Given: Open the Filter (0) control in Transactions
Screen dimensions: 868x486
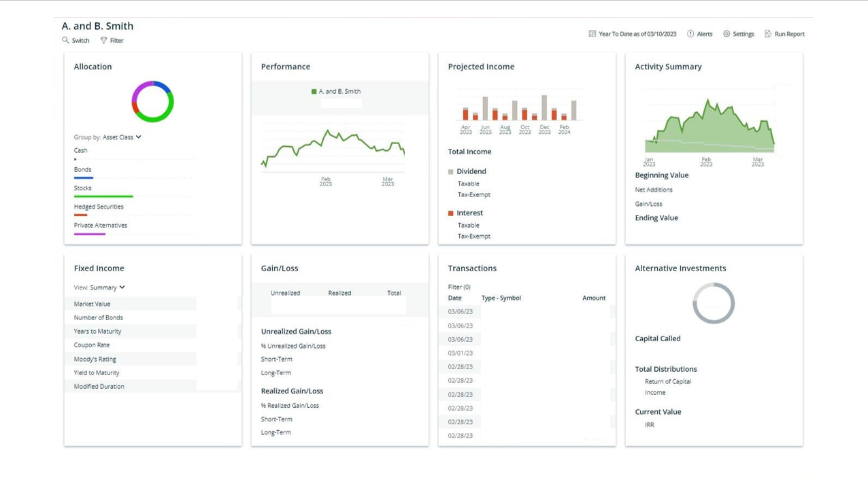Looking at the screenshot, I should click(458, 287).
